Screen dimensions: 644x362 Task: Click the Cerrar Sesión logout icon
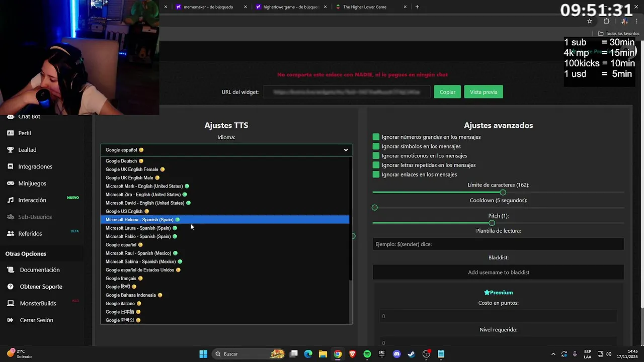[11, 320]
